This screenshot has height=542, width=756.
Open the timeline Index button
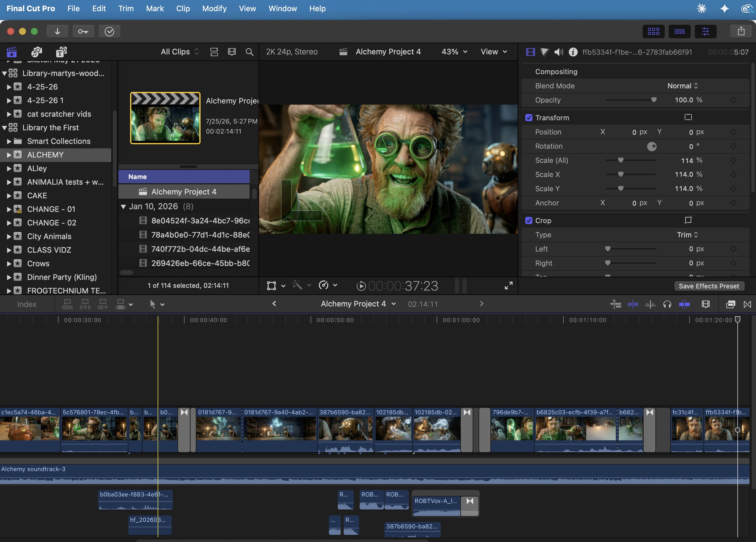27,304
